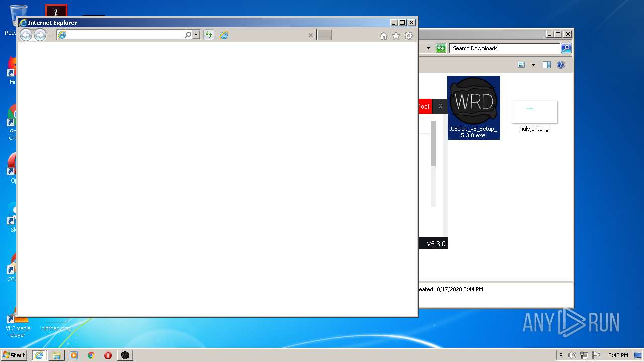Maximize the Internet Explorer window
644x362 pixels.
pos(402,23)
